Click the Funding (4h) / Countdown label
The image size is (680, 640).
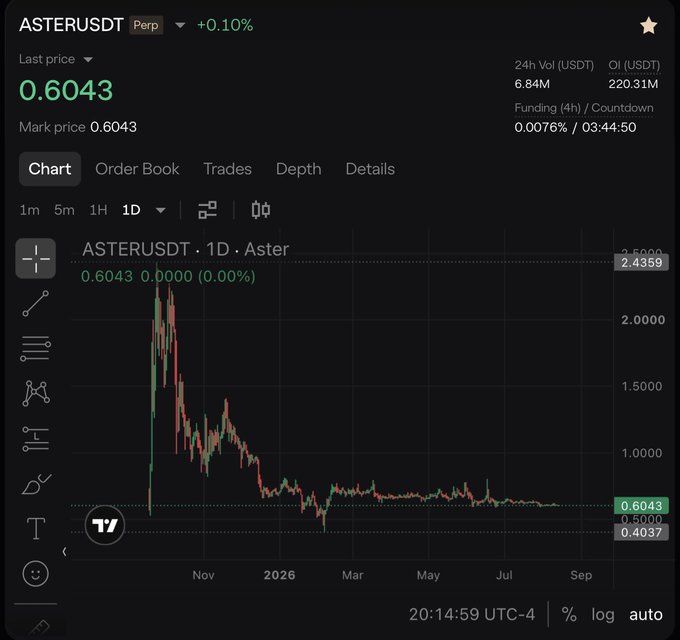coord(584,108)
